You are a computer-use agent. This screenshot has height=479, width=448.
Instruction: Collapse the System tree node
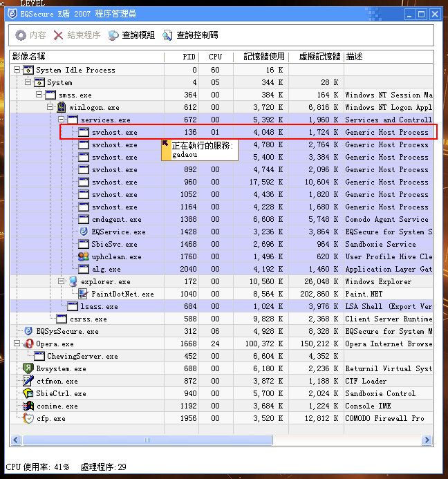(x=28, y=82)
